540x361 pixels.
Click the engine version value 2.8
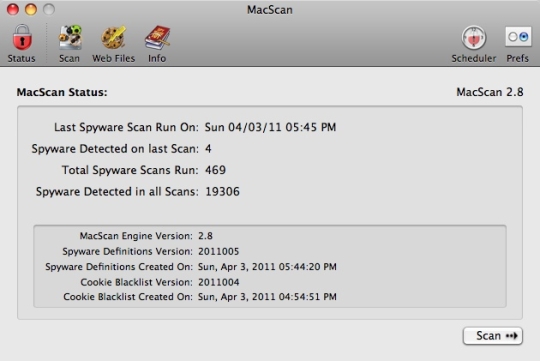pos(205,236)
